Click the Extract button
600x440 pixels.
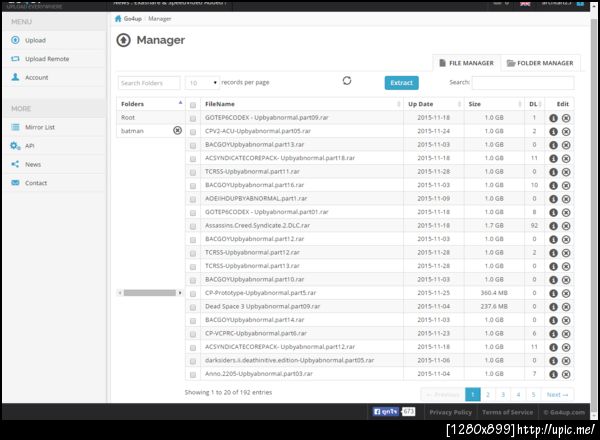[x=401, y=83]
